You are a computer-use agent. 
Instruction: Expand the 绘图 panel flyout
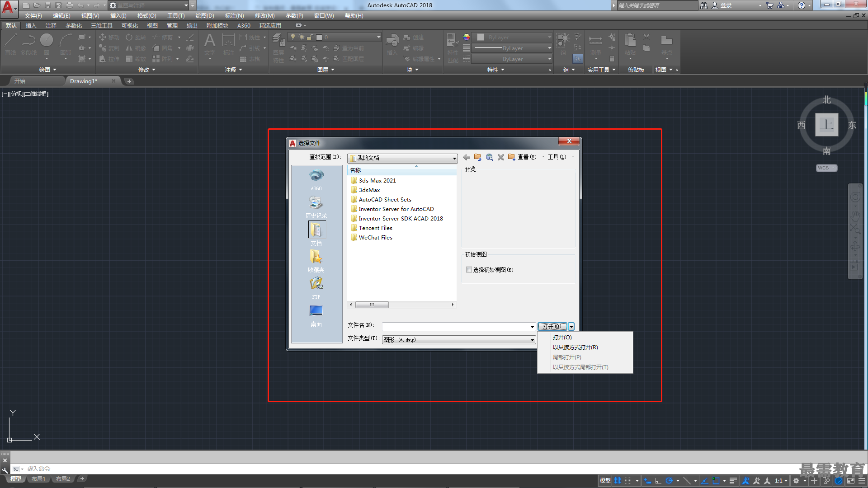click(x=47, y=70)
